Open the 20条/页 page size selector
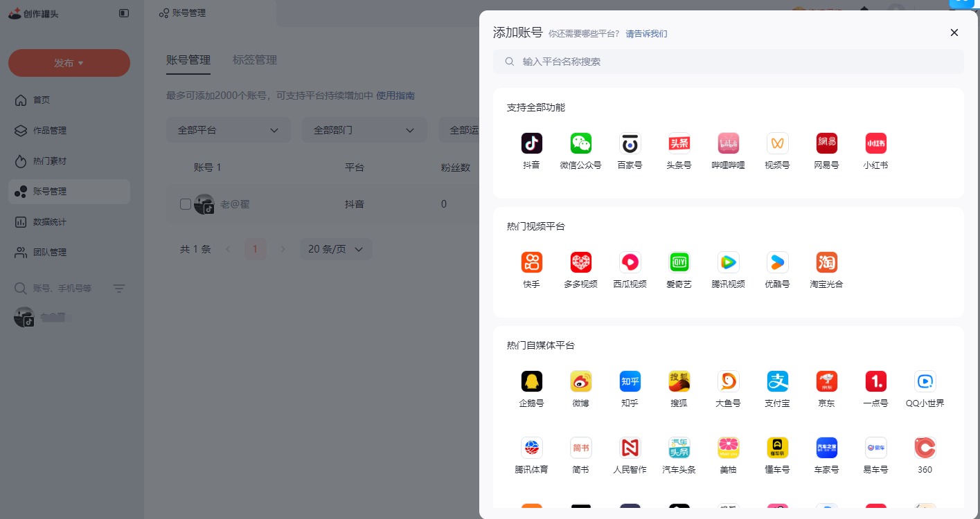This screenshot has width=980, height=519. point(335,249)
